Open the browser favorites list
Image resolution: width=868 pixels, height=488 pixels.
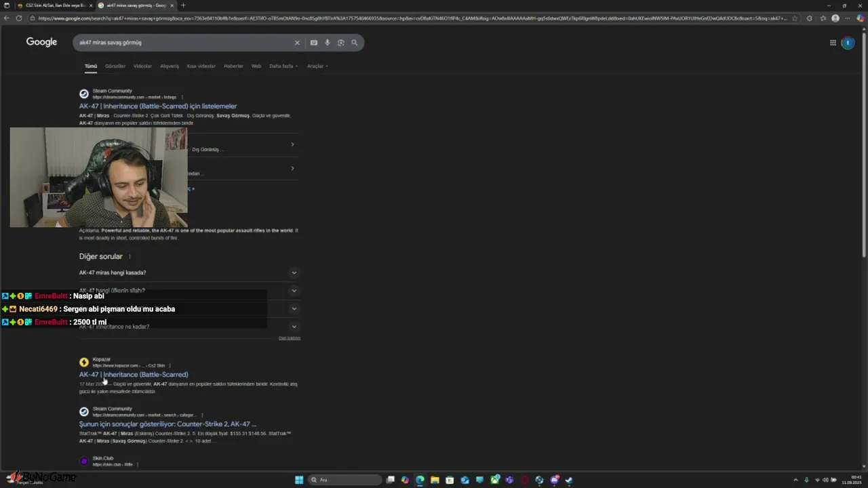(823, 18)
